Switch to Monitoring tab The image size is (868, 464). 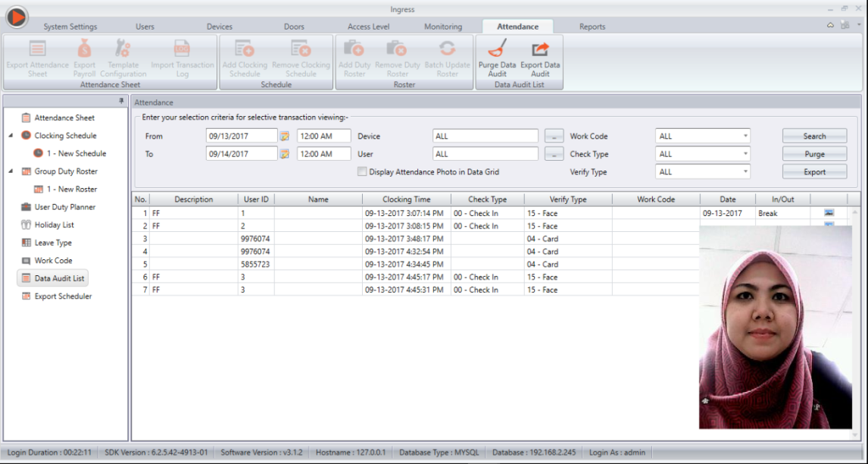tap(443, 27)
